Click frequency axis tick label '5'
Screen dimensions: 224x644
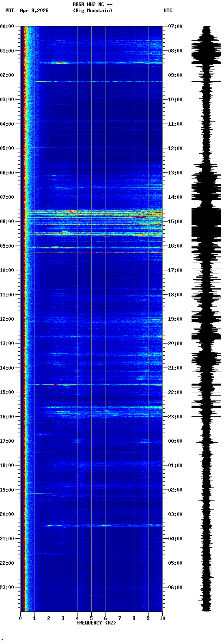click(91, 618)
